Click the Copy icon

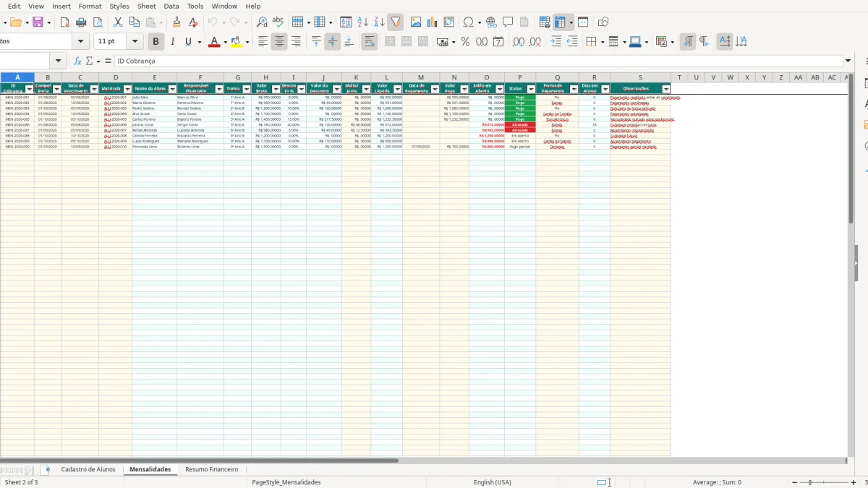click(135, 22)
